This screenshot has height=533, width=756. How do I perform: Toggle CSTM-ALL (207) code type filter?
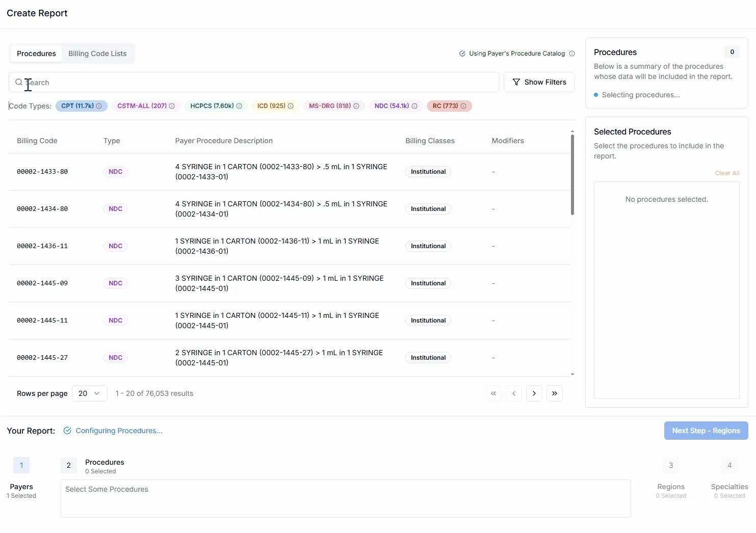146,106
